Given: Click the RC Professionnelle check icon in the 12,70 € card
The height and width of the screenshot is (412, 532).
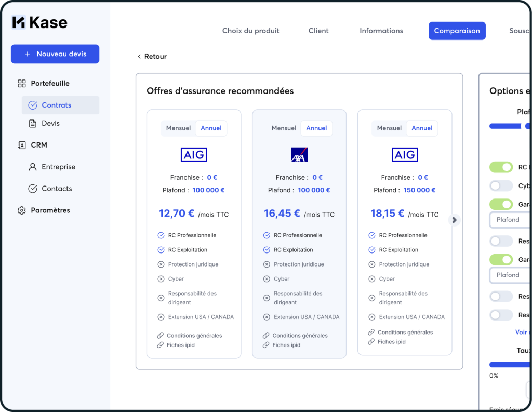Looking at the screenshot, I should [161, 235].
